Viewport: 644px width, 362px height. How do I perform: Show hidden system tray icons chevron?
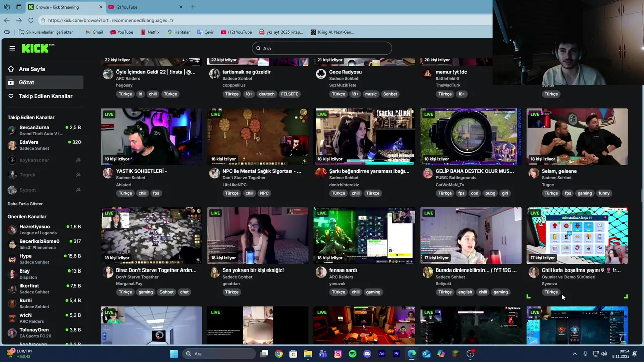point(575,354)
